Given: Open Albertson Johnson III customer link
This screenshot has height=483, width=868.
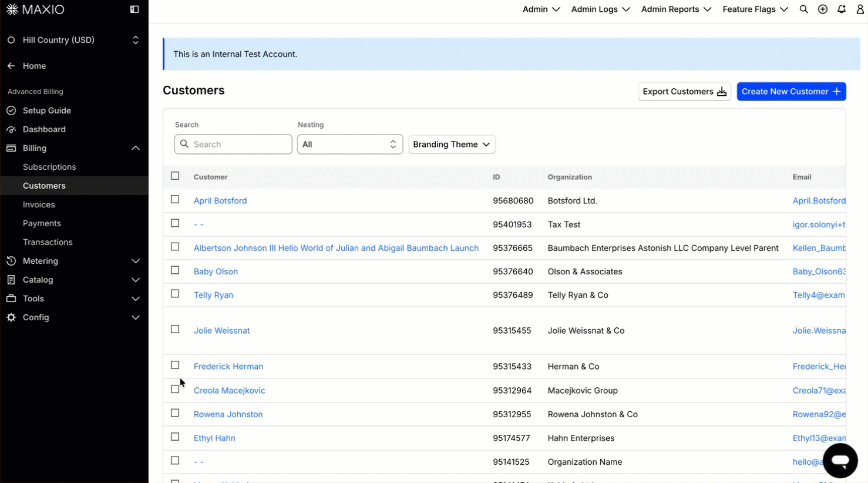Looking at the screenshot, I should pos(336,248).
